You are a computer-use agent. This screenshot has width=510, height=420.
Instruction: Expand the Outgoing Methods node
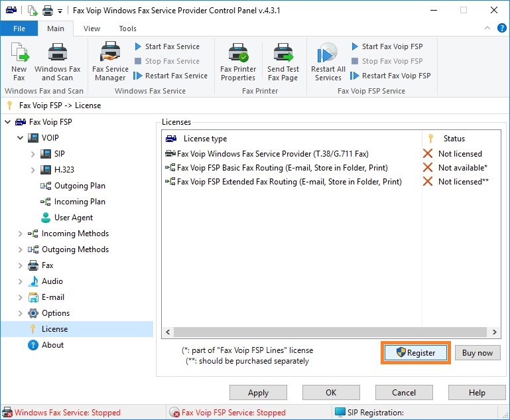tap(20, 249)
